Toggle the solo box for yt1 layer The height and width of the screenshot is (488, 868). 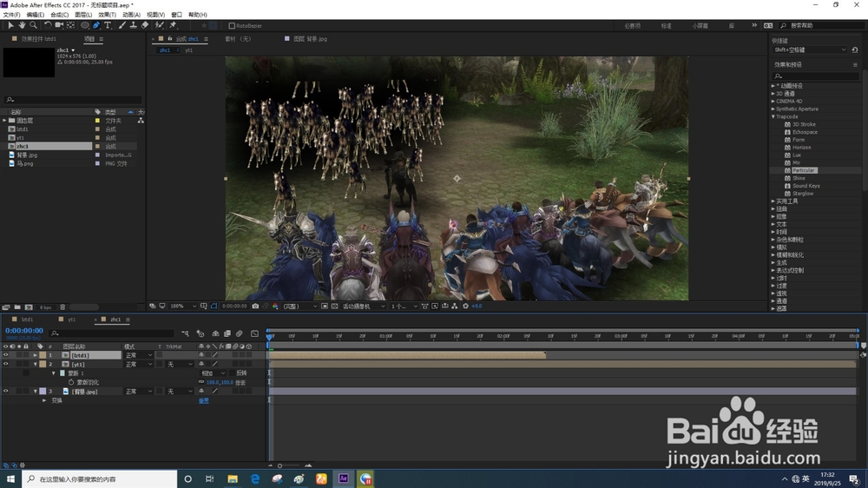[19, 364]
